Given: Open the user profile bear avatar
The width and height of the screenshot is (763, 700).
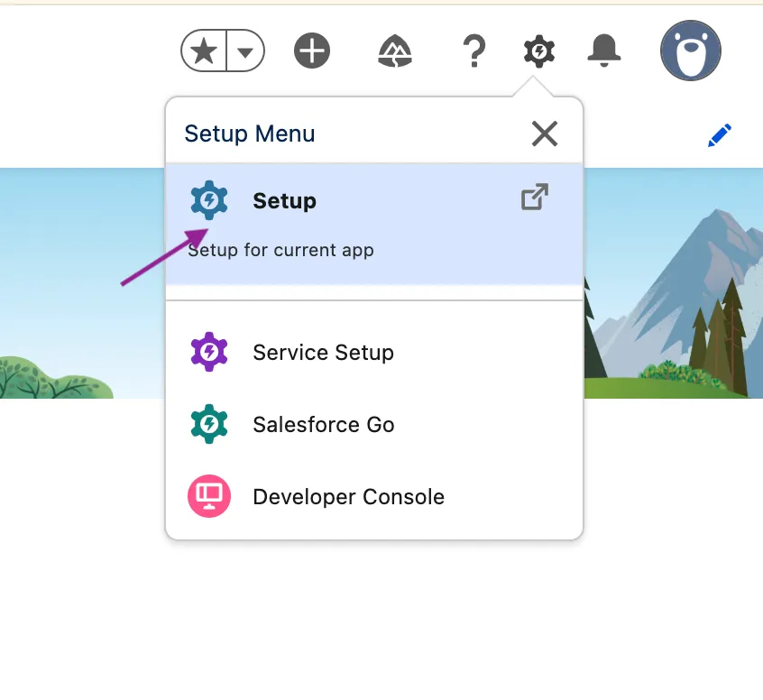Looking at the screenshot, I should pos(690,51).
